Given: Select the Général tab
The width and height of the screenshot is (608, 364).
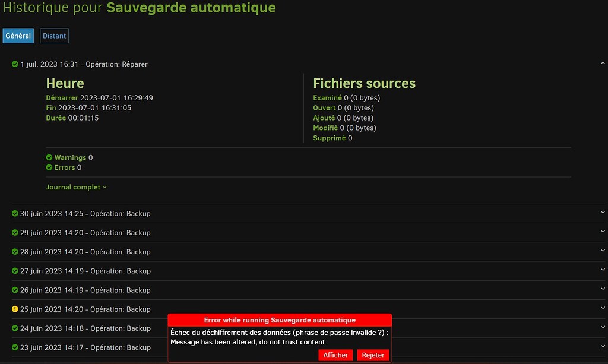Looking at the screenshot, I should pyautogui.click(x=18, y=36).
